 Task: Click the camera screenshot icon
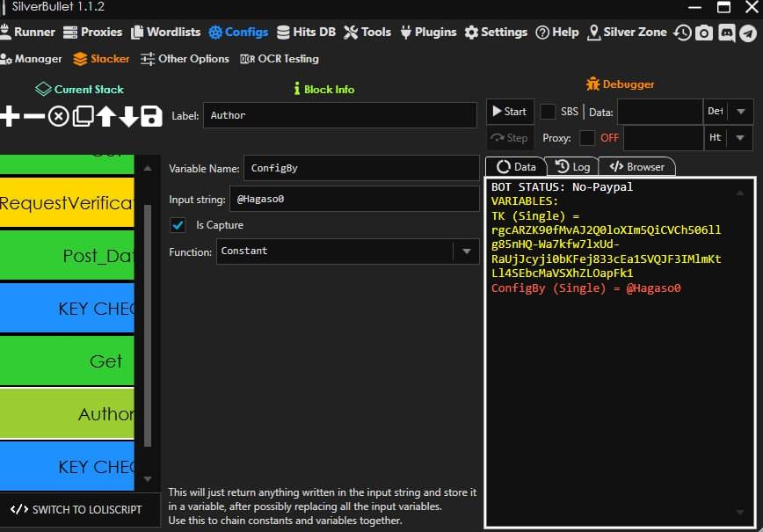(x=704, y=33)
